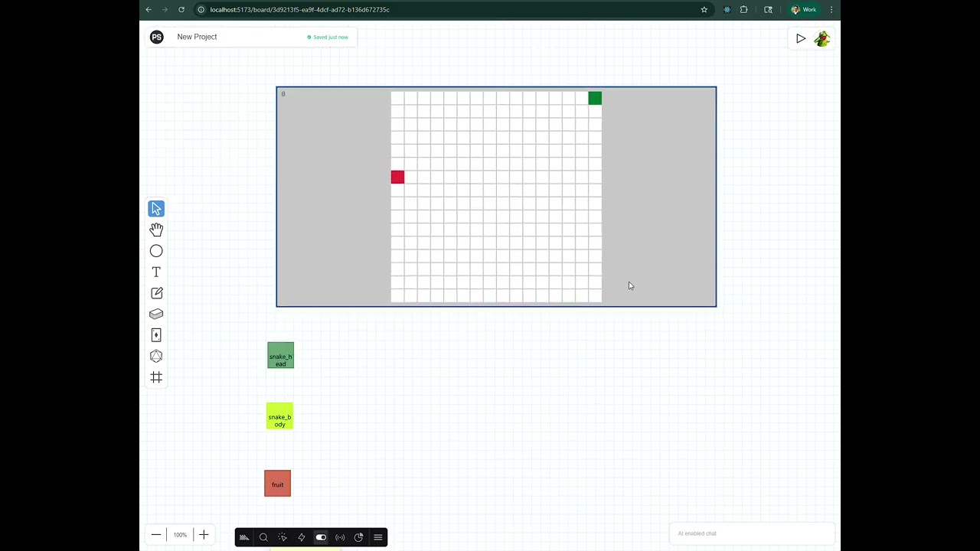980x551 pixels.
Task: Run the project with play button
Action: pos(801,38)
